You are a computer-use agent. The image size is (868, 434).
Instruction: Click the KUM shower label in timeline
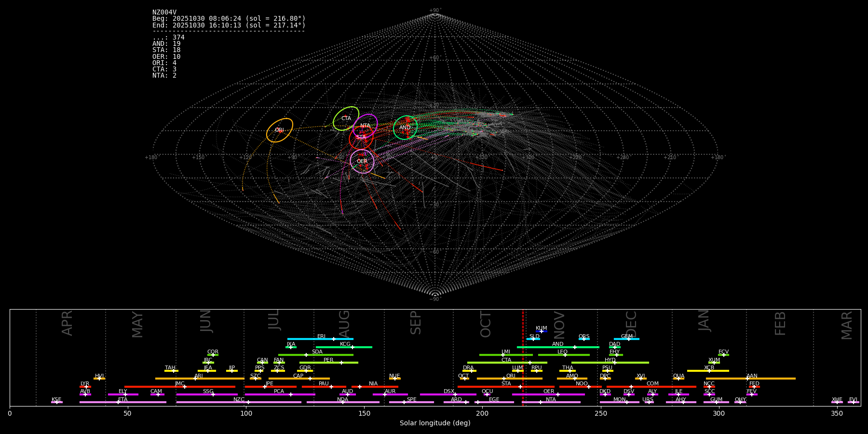[542, 328]
